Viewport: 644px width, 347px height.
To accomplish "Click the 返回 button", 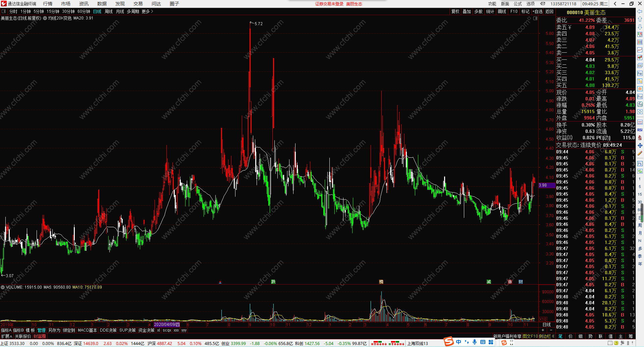I will tap(549, 11).
